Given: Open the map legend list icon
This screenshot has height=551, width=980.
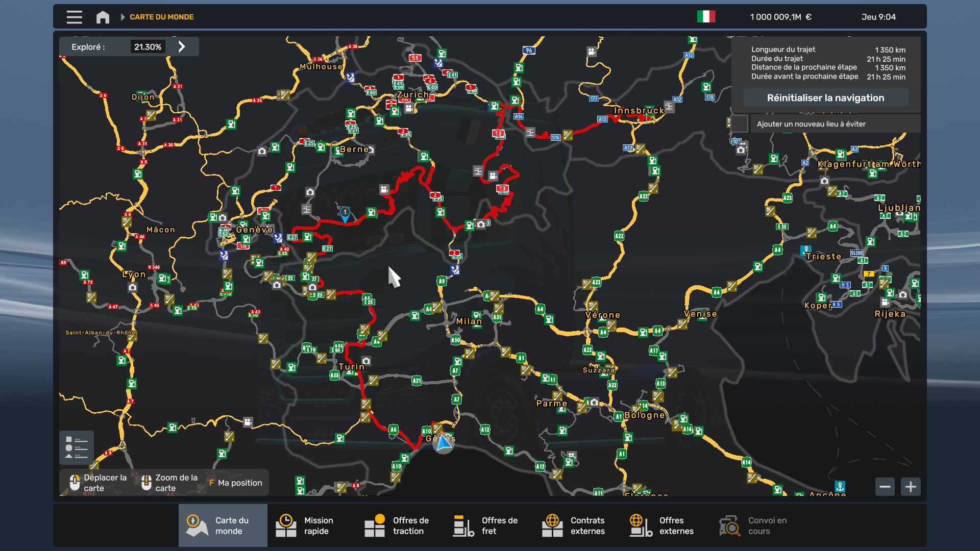Looking at the screenshot, I should click(x=77, y=448).
